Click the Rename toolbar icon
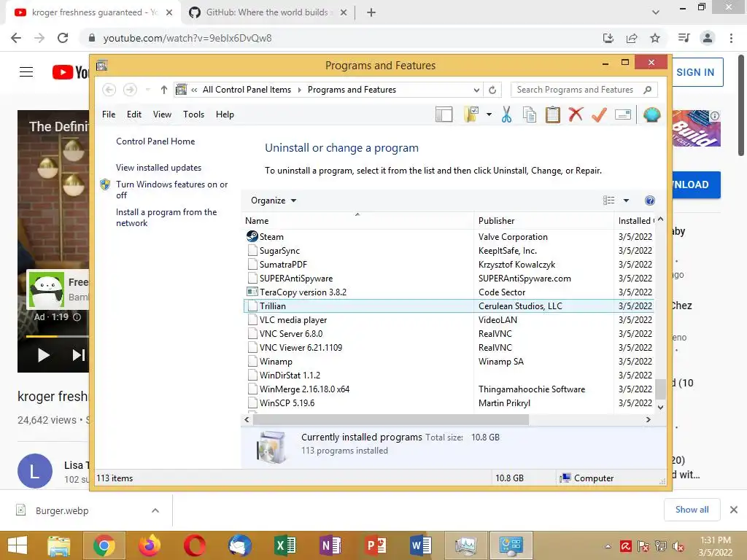The height and width of the screenshot is (560, 747). (623, 114)
